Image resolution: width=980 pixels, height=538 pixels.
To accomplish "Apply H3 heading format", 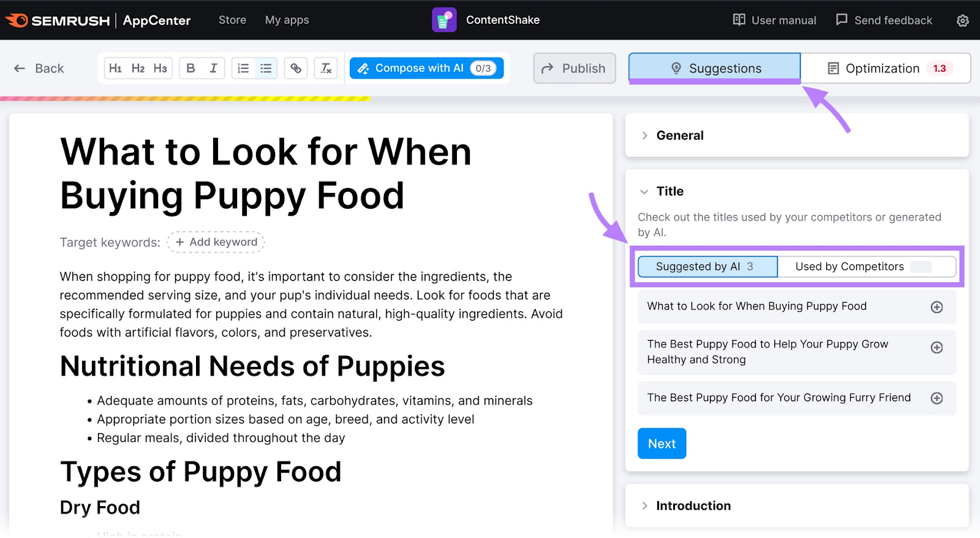I will pyautogui.click(x=160, y=68).
